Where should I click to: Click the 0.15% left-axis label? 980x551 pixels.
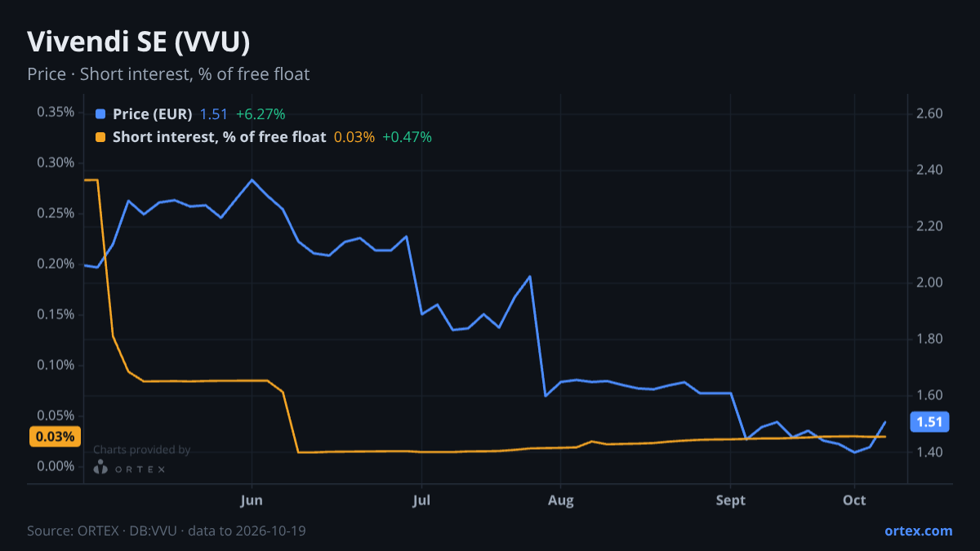(x=56, y=314)
